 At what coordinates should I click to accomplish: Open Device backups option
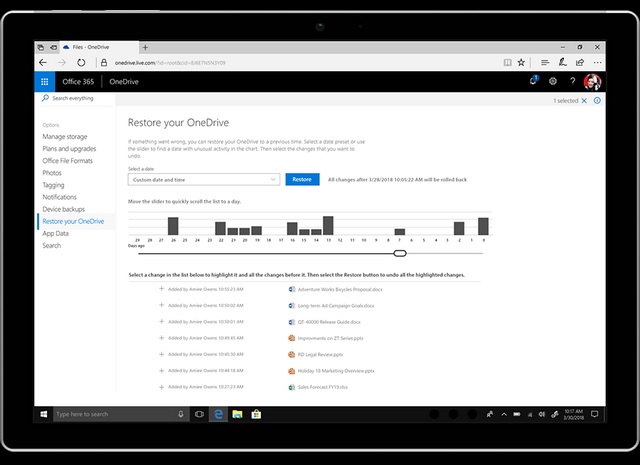pyautogui.click(x=64, y=209)
